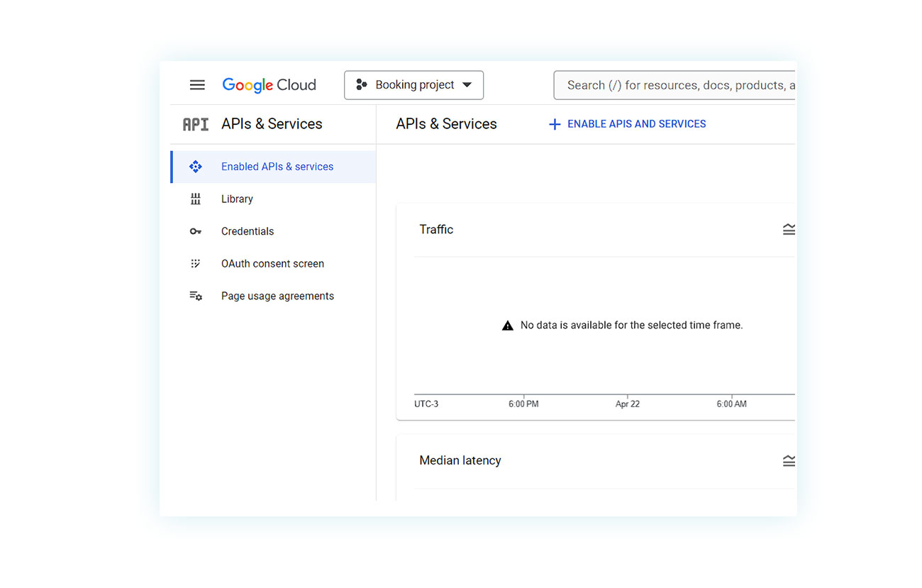Viewport: 922px width, 588px height.
Task: Click the APIs & Services sidebar heading
Action: [x=272, y=124]
